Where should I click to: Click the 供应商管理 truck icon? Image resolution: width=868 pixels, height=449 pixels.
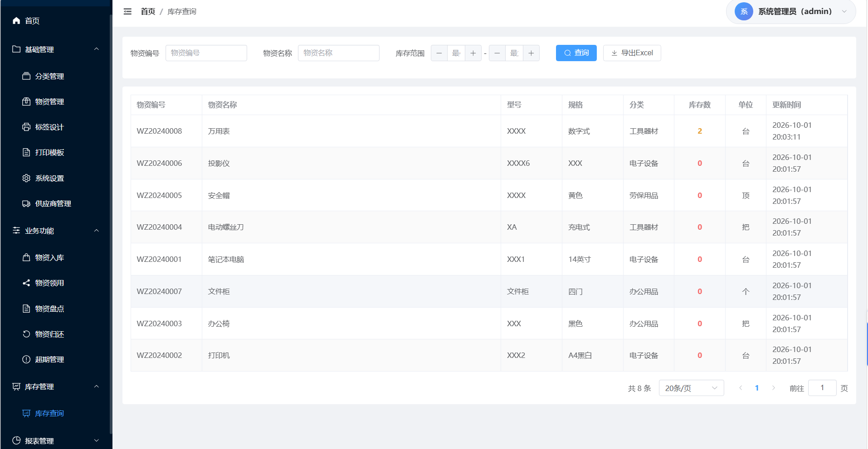pyautogui.click(x=26, y=203)
